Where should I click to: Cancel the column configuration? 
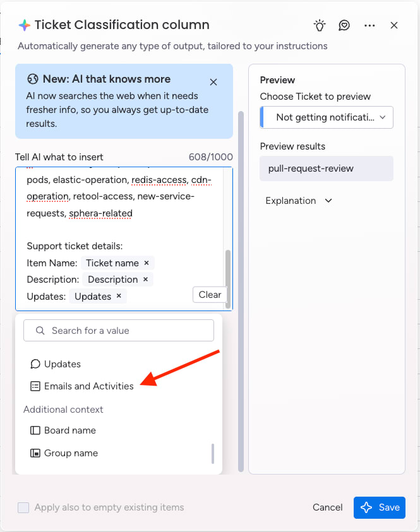[327, 507]
